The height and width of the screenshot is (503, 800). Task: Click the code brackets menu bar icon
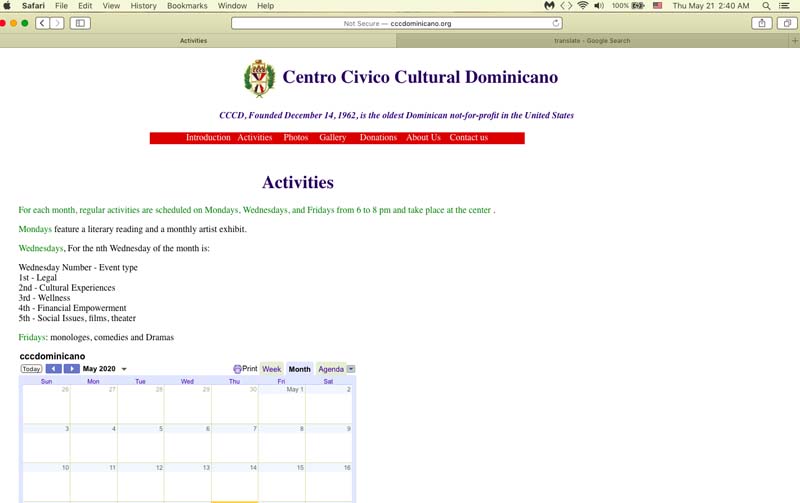pyautogui.click(x=566, y=6)
